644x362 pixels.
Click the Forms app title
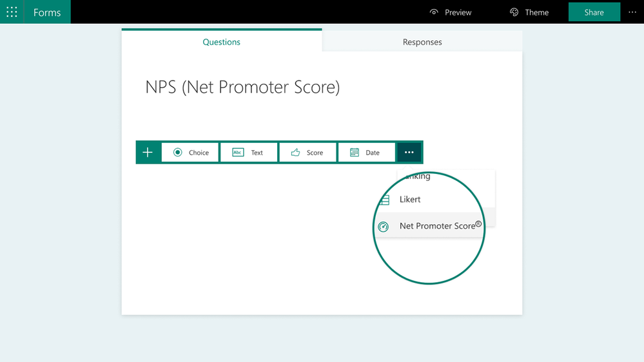coord(47,12)
